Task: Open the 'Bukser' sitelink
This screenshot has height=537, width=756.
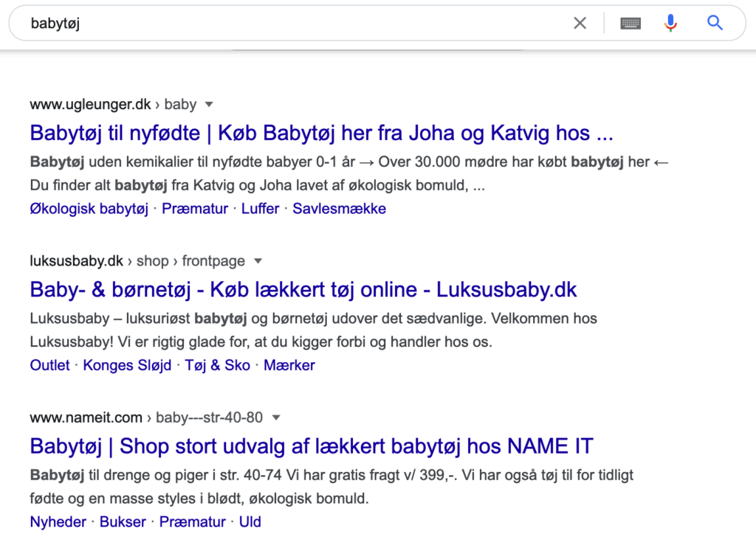Action: 123,522
